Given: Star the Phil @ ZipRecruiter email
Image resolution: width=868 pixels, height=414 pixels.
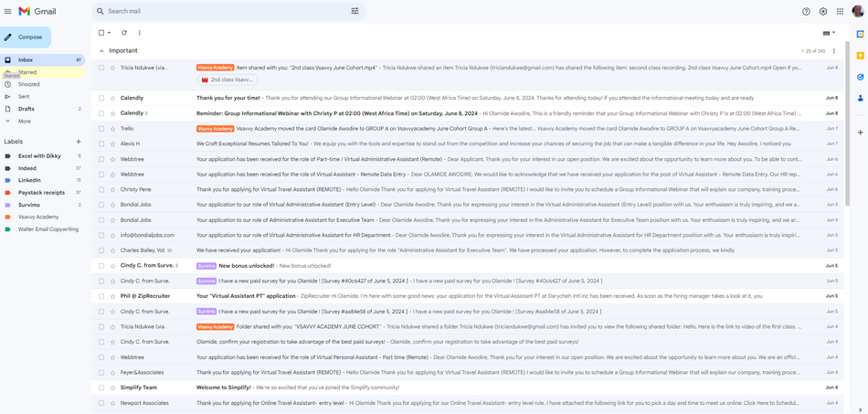Looking at the screenshot, I should tap(112, 296).
